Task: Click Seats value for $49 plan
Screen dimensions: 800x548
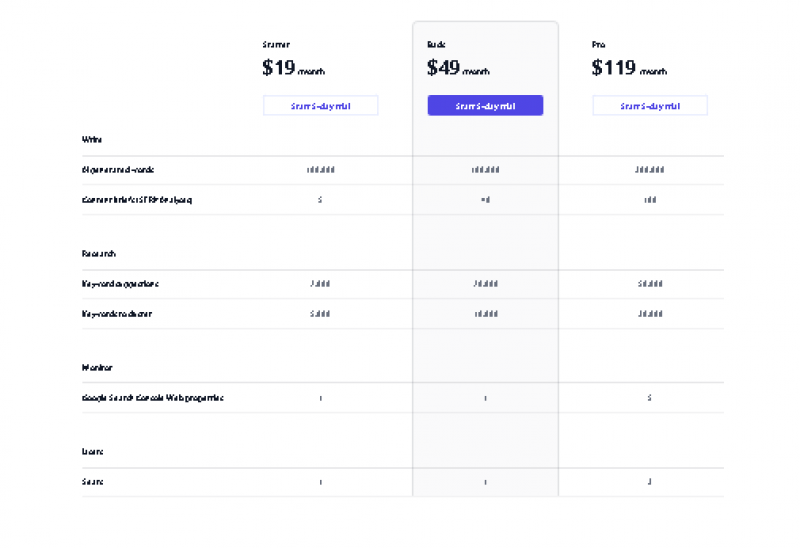Action: [x=485, y=482]
